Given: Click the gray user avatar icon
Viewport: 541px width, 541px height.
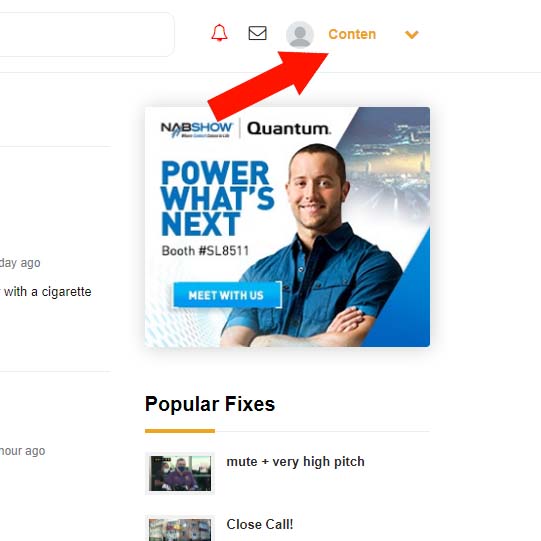Looking at the screenshot, I should click(x=300, y=34).
